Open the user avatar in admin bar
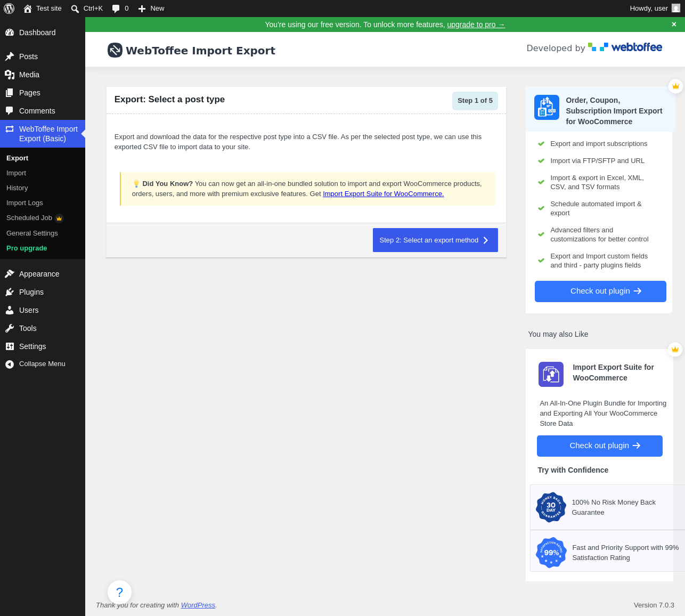This screenshot has height=616, width=685. (676, 8)
